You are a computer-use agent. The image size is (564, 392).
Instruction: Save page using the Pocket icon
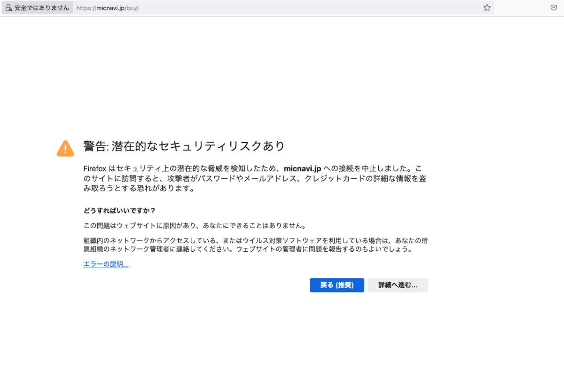pos(554,8)
